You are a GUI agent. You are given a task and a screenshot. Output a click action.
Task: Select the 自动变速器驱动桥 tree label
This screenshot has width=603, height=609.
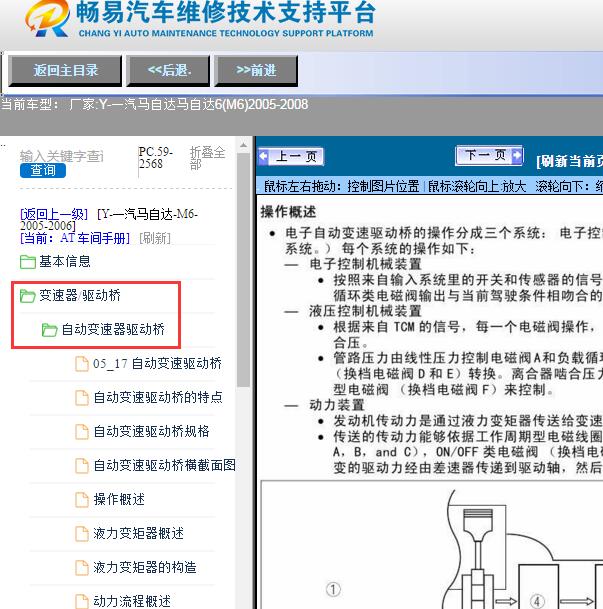pyautogui.click(x=113, y=329)
